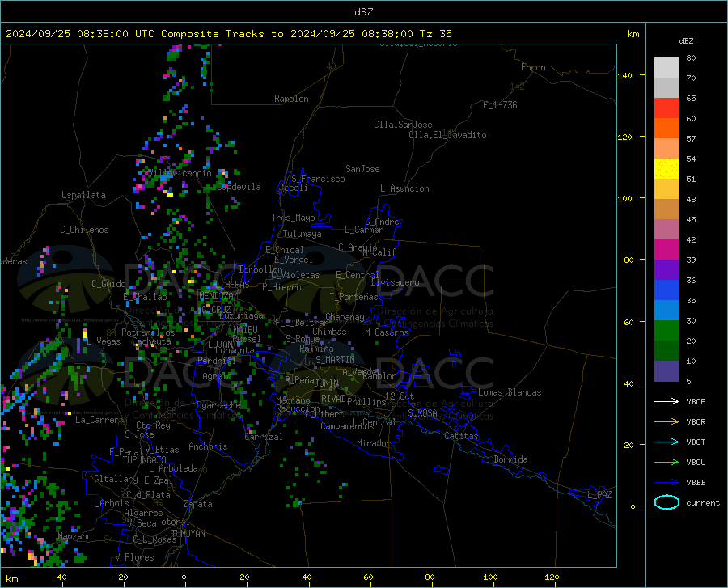Click the 'L_PAZ' map label
The width and height of the screenshot is (728, 588).
[x=599, y=495]
